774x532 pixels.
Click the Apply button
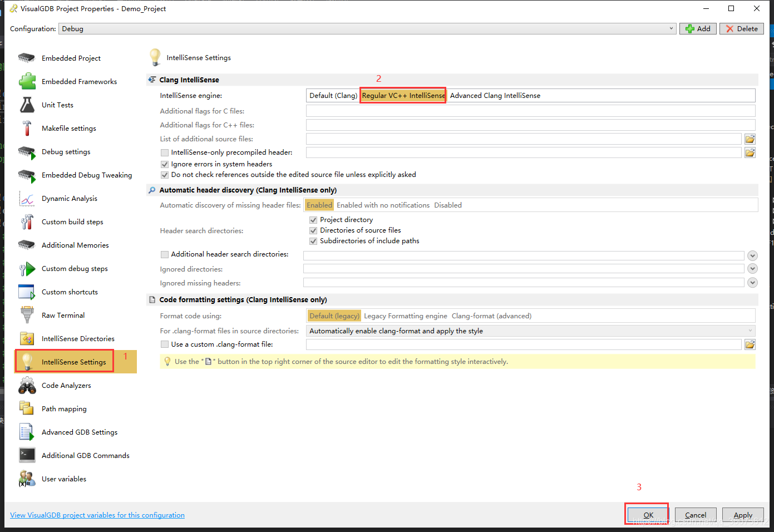pyautogui.click(x=743, y=515)
